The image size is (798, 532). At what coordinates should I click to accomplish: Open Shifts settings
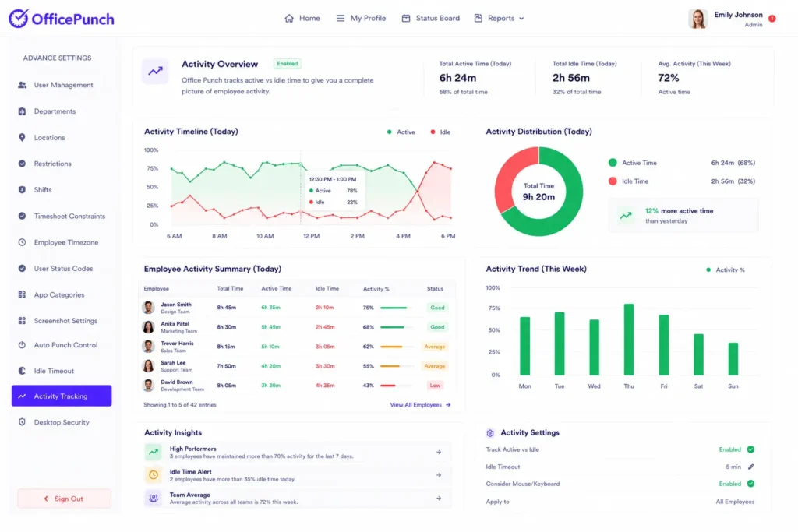tap(62, 190)
